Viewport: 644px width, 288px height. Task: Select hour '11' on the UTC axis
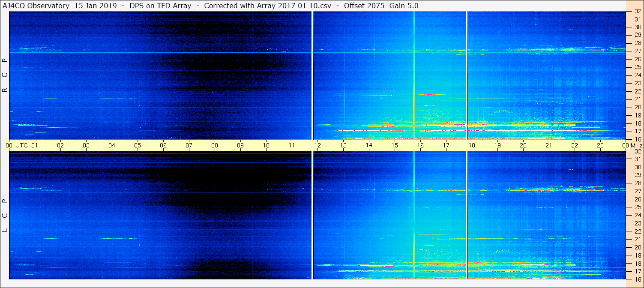(x=292, y=145)
